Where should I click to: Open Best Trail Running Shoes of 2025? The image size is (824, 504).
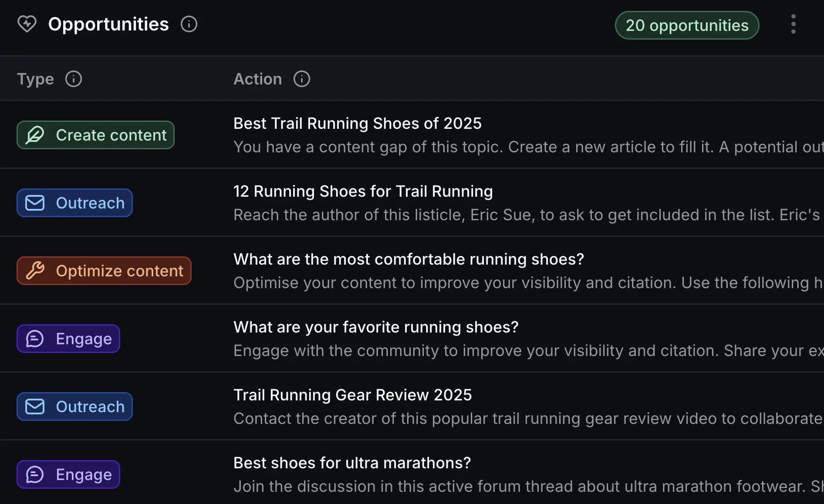click(x=357, y=124)
